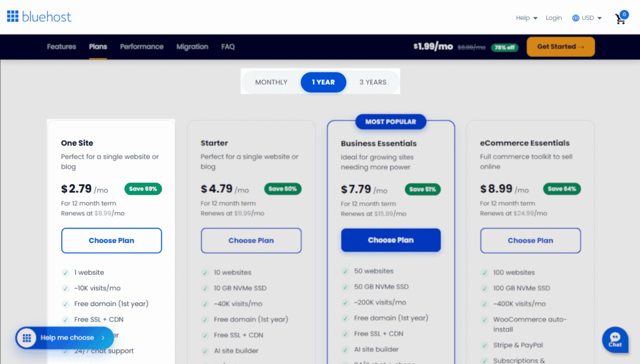The height and width of the screenshot is (364, 640).
Task: Click the Login link
Action: [x=554, y=18]
